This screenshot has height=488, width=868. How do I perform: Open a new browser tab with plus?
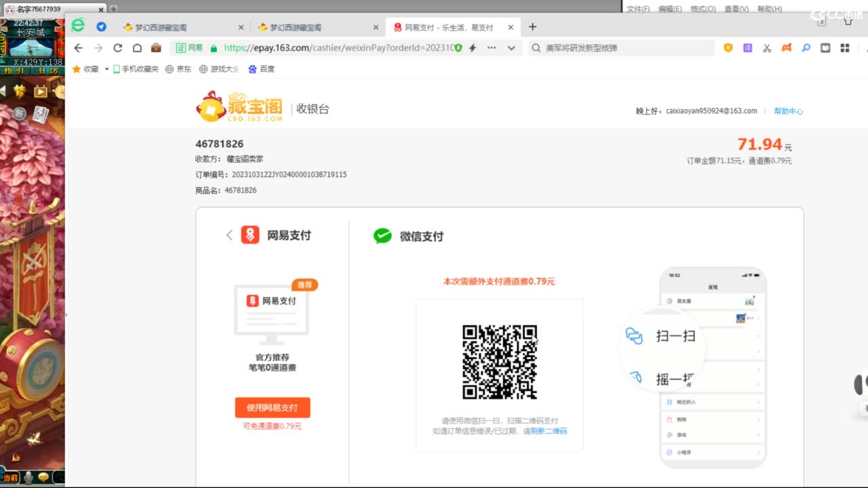(532, 27)
